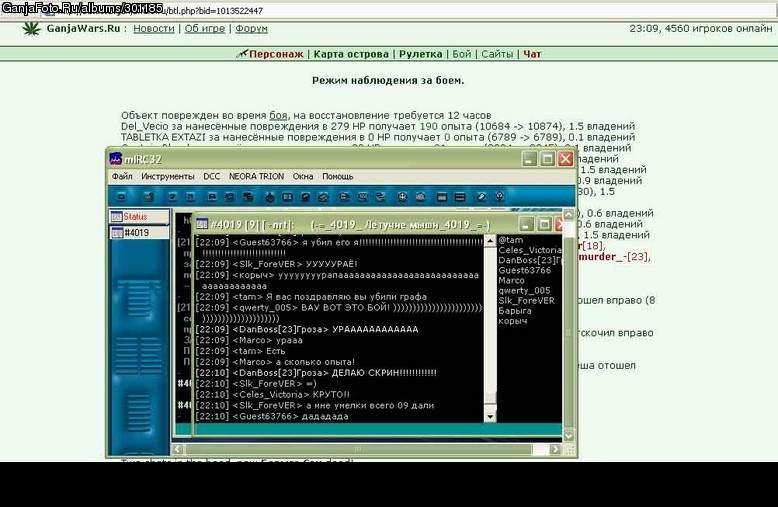The image size is (778, 507).
Task: Open Карта острова link
Action: (x=351, y=54)
